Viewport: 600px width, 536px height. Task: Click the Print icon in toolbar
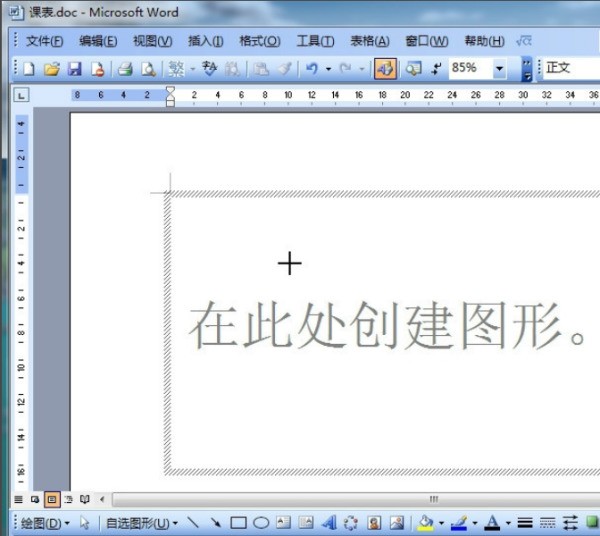pyautogui.click(x=125, y=69)
